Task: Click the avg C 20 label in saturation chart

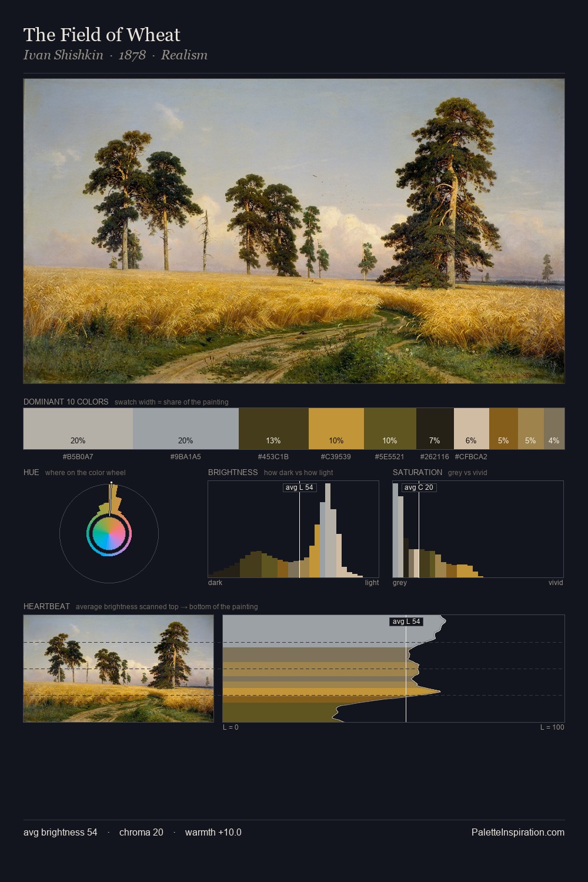Action: (x=419, y=487)
